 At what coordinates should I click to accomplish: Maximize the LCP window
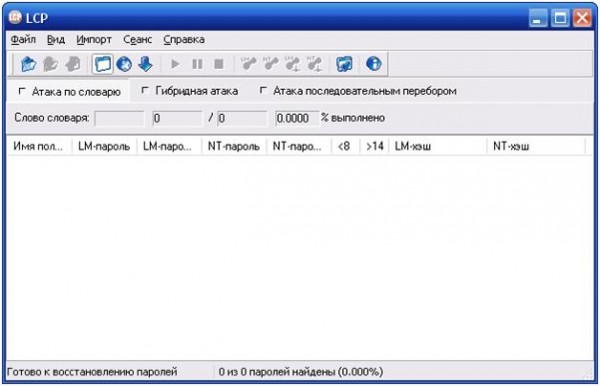[x=560, y=18]
